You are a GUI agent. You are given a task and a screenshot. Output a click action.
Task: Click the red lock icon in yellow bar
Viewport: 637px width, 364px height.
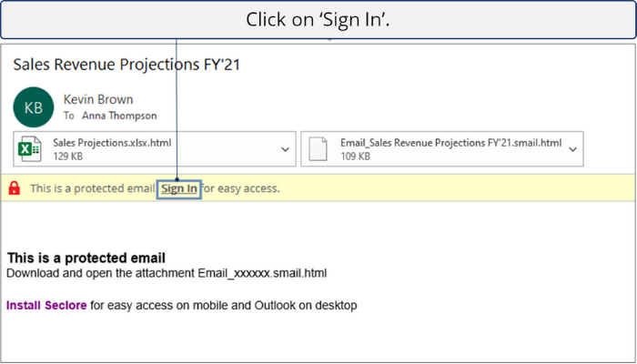pos(15,188)
